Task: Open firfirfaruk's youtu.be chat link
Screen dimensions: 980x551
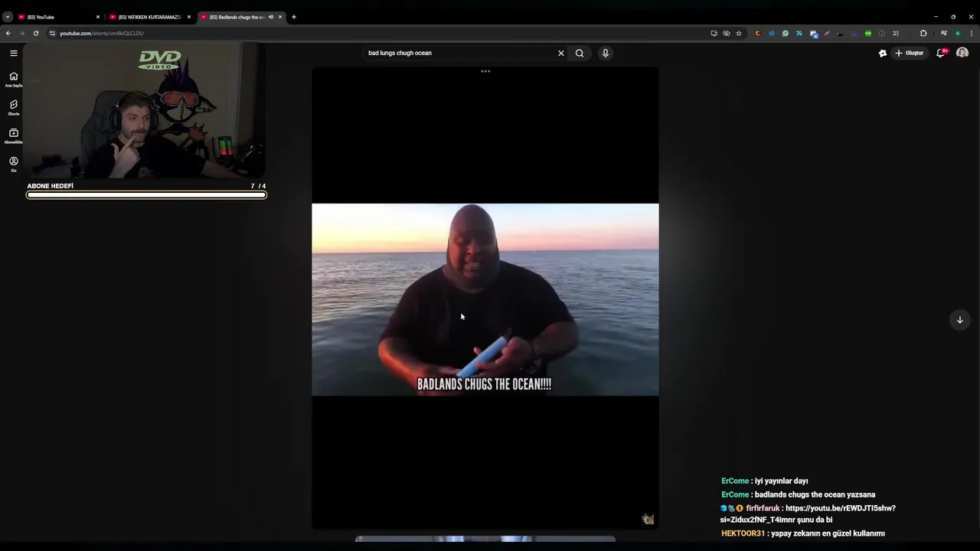Action: (x=808, y=514)
